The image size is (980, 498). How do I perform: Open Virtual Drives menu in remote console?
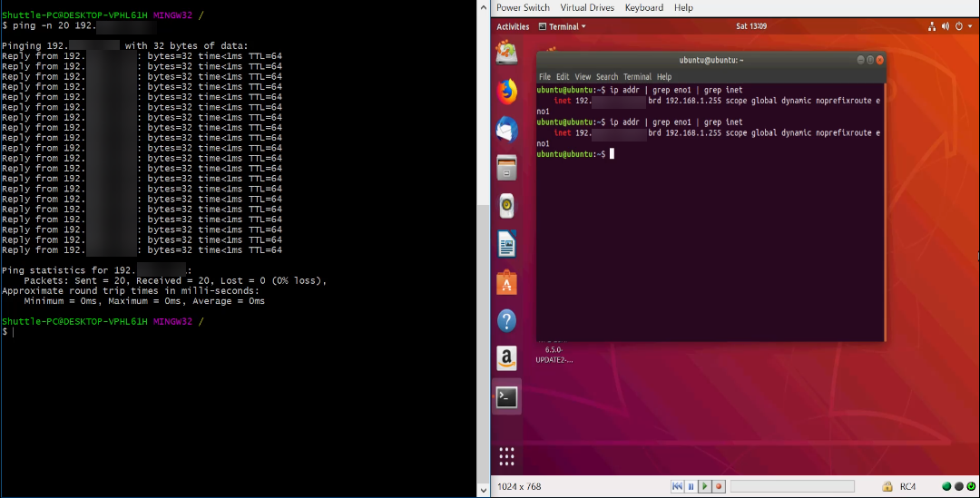click(x=587, y=7)
